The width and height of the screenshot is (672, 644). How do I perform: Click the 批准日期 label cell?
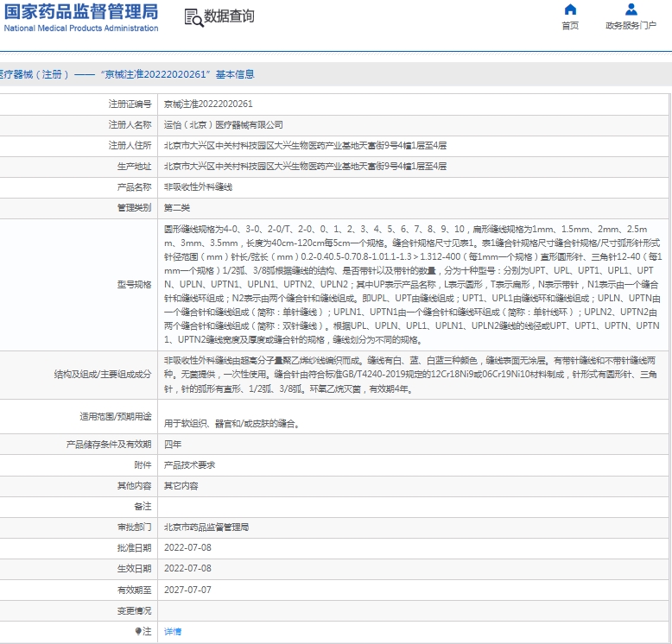pos(77,548)
